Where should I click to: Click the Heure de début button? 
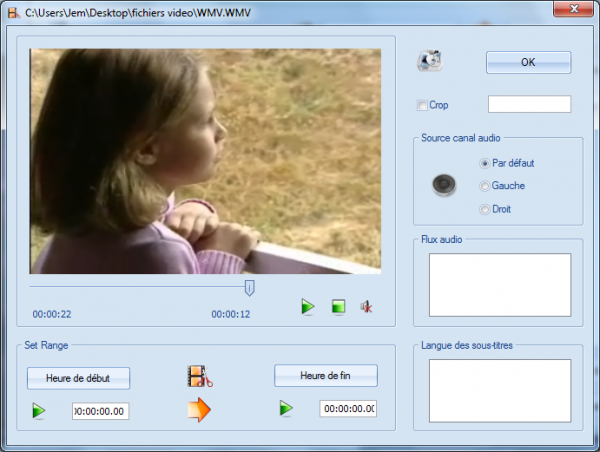coord(78,378)
